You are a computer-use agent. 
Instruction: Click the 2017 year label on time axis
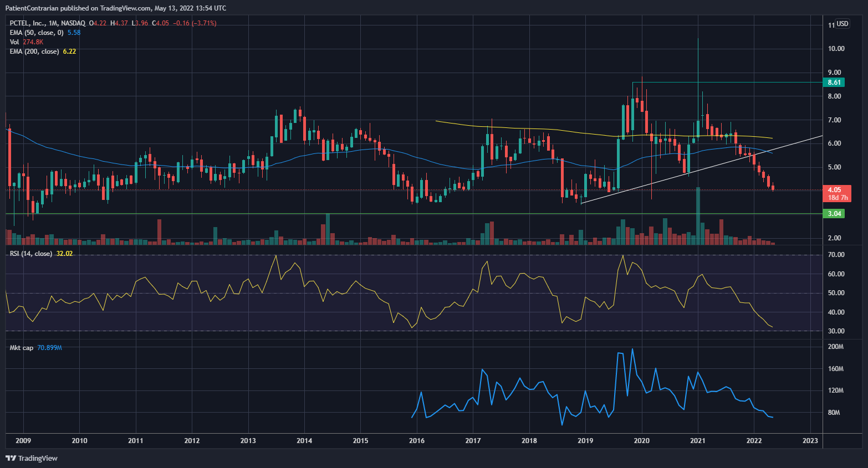click(x=473, y=441)
